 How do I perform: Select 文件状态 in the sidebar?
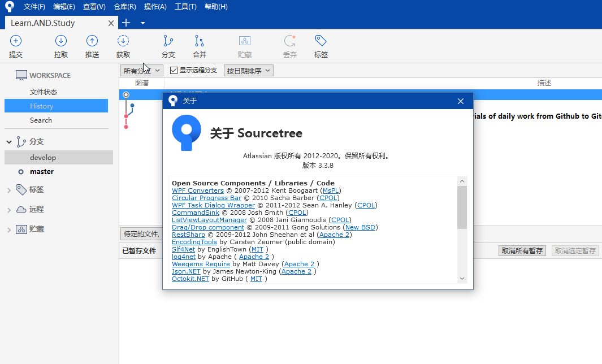pyautogui.click(x=44, y=92)
